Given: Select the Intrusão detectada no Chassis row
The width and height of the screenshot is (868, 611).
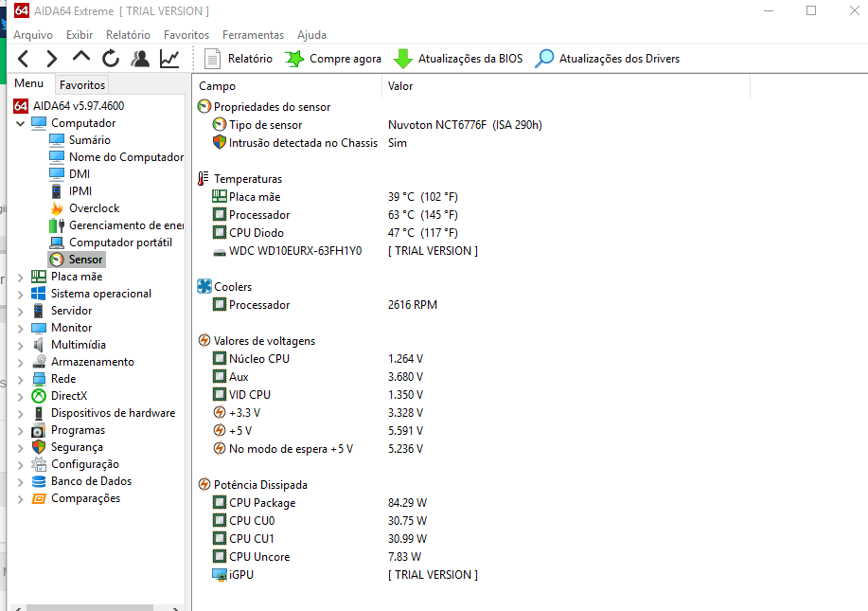Looking at the screenshot, I should coord(310,143).
